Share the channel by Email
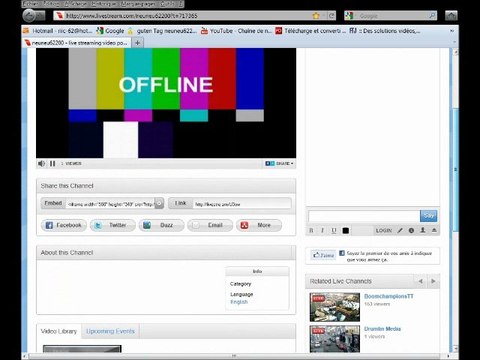 (x=210, y=225)
